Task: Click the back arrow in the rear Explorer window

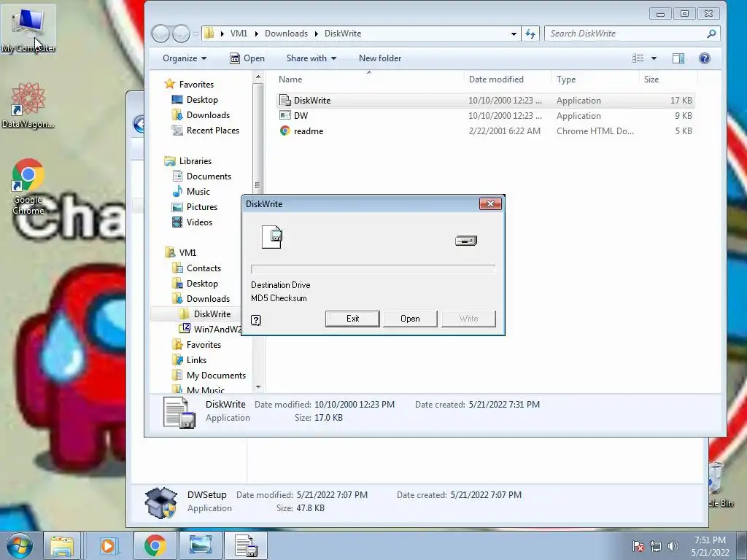Action: point(138,124)
